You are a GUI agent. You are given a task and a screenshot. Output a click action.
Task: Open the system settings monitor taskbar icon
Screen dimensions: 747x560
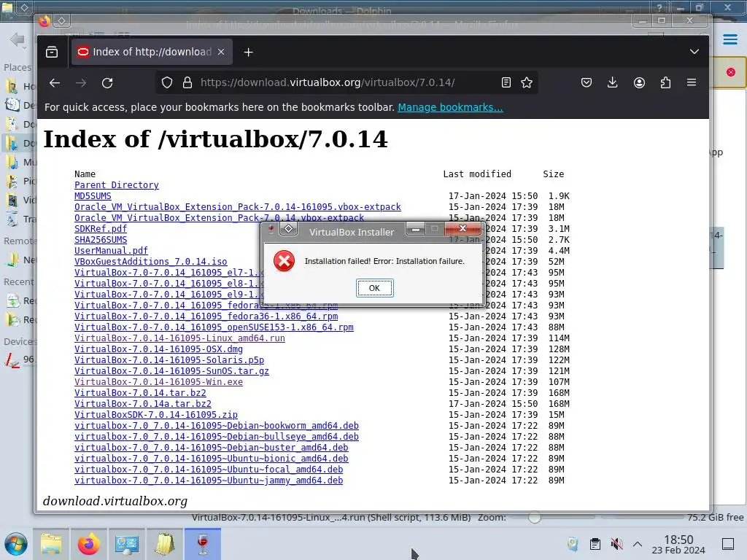127,544
